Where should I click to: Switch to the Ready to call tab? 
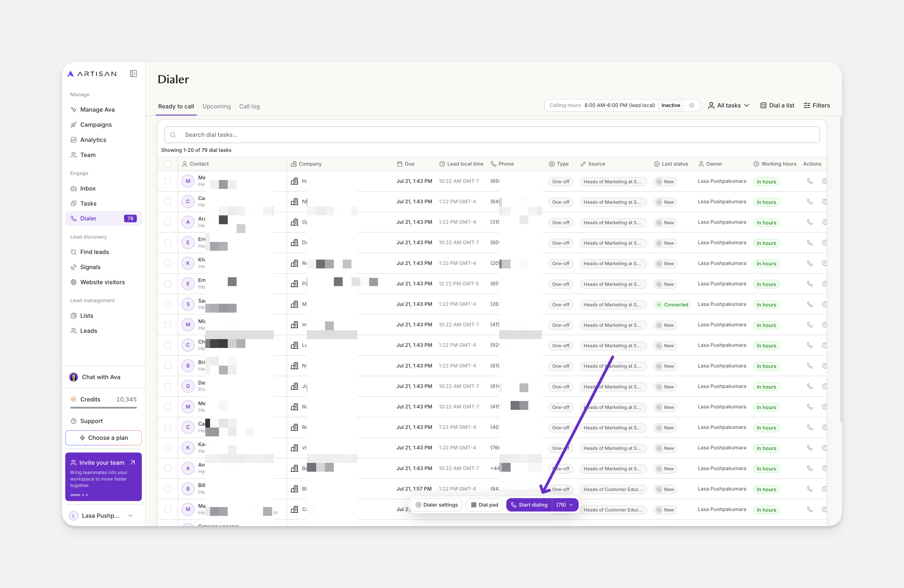coord(176,106)
